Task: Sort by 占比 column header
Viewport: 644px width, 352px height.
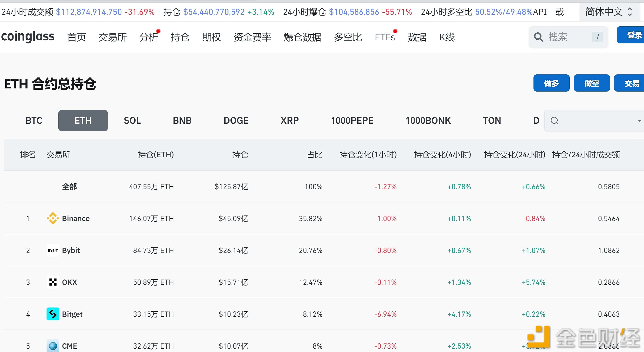Action: pyautogui.click(x=315, y=154)
